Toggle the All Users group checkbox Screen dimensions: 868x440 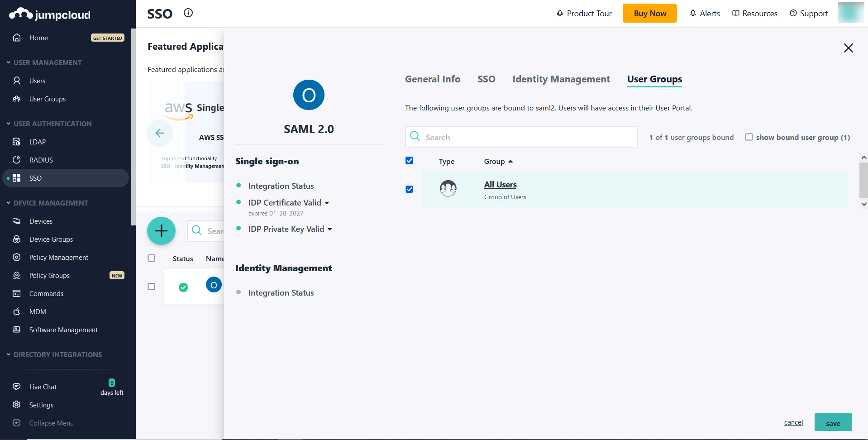[409, 189]
